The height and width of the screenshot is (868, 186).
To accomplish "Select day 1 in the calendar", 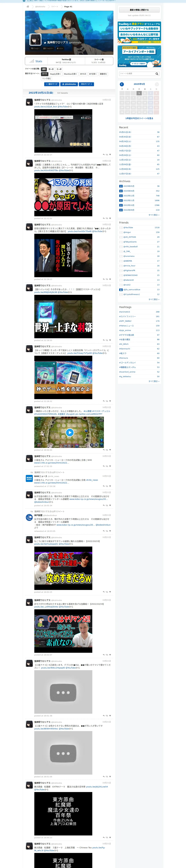I will pyautogui.click(x=139, y=93).
